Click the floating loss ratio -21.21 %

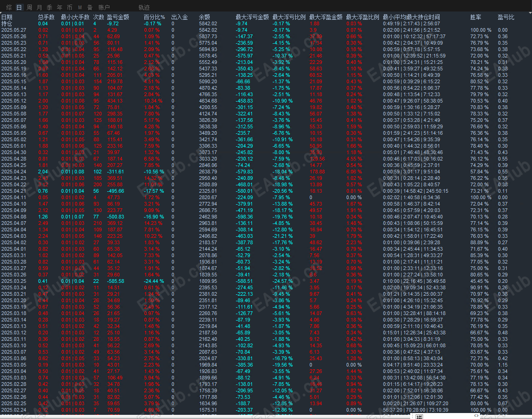283,236
